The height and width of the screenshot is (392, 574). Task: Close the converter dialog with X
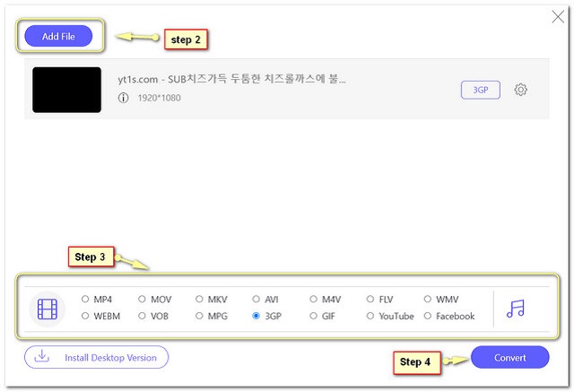click(558, 16)
